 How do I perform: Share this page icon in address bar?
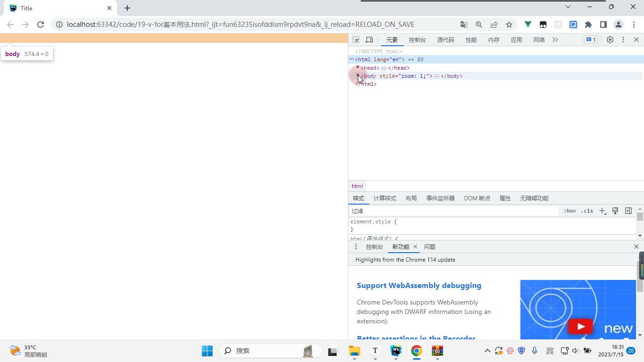[494, 25]
